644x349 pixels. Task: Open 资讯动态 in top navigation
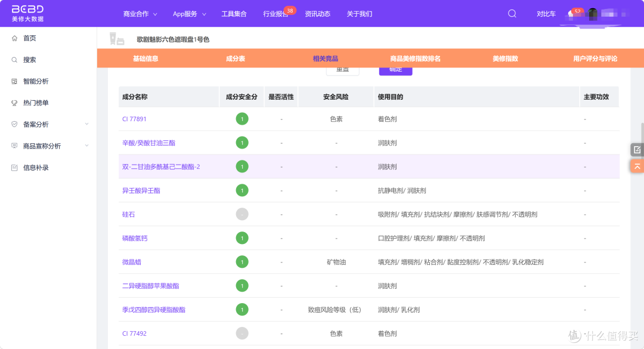(317, 14)
